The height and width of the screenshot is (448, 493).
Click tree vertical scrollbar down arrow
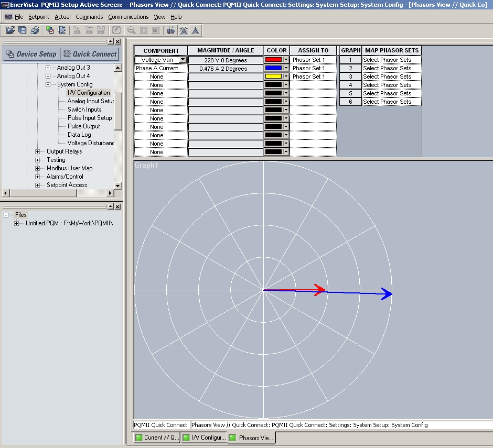point(117,185)
